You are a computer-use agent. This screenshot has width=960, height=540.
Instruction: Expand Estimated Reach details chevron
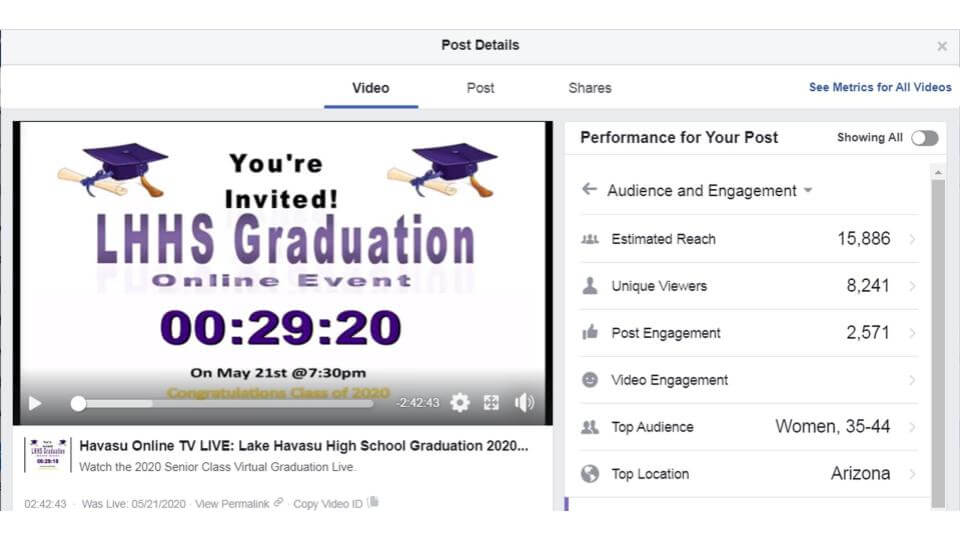point(912,239)
